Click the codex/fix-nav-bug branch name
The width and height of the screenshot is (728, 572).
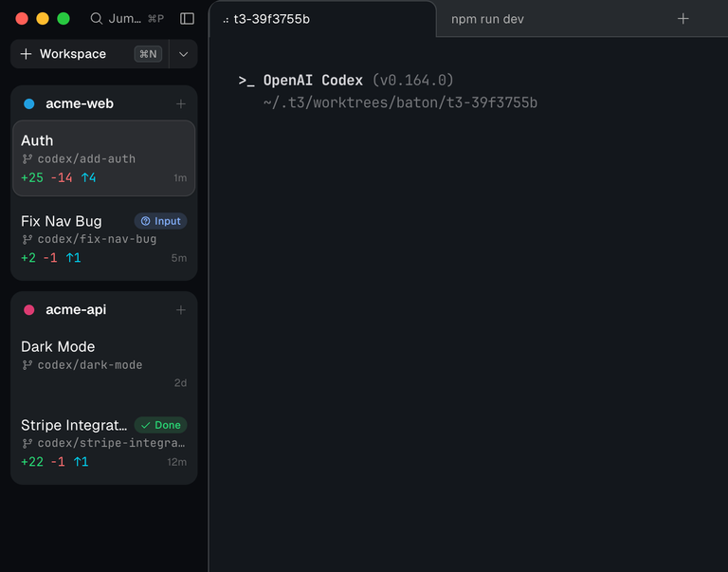97,239
